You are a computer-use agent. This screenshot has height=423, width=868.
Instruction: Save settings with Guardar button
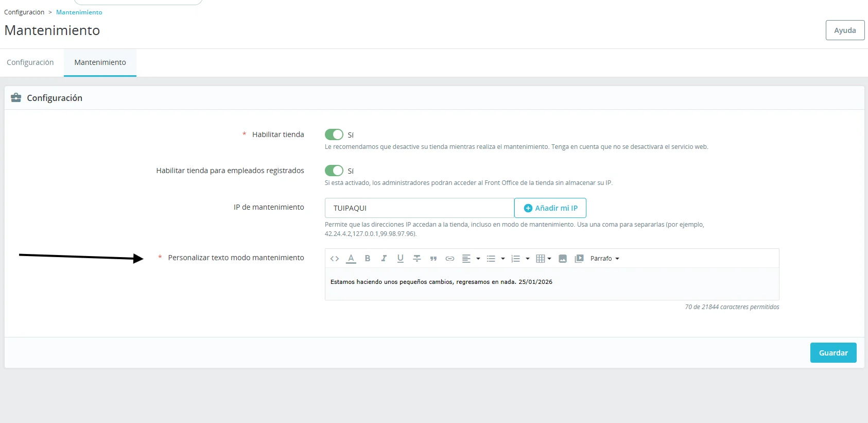834,353
